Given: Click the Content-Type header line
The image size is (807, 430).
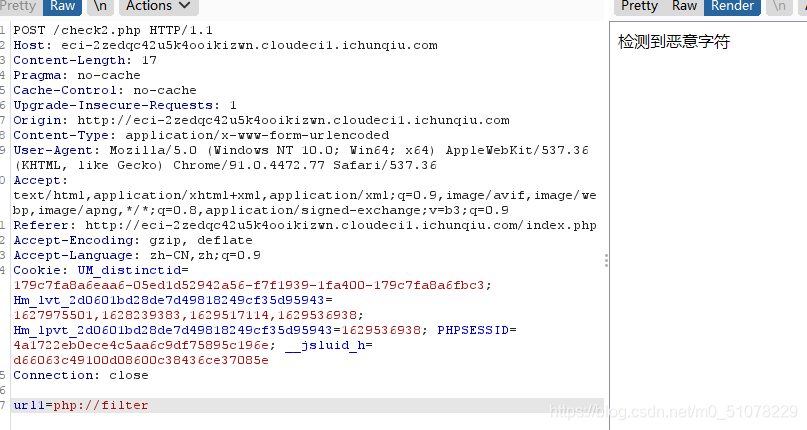Looking at the screenshot, I should 201,135.
